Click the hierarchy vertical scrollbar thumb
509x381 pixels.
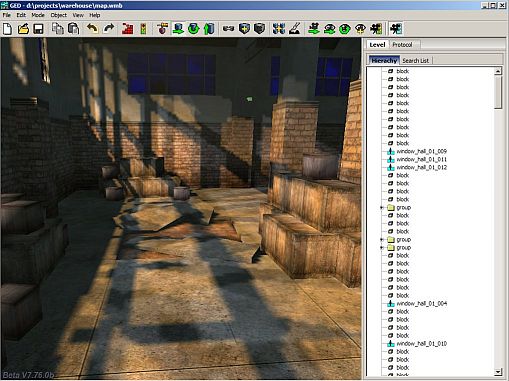498,92
